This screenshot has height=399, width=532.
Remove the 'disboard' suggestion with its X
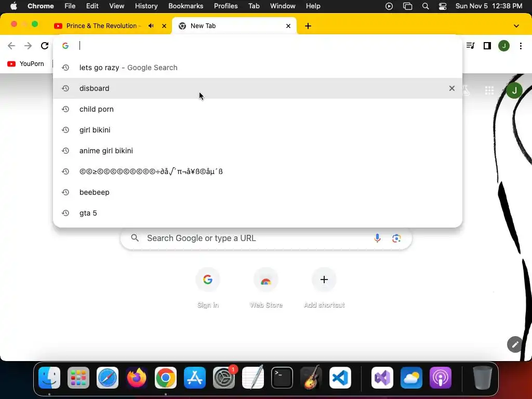pos(451,88)
